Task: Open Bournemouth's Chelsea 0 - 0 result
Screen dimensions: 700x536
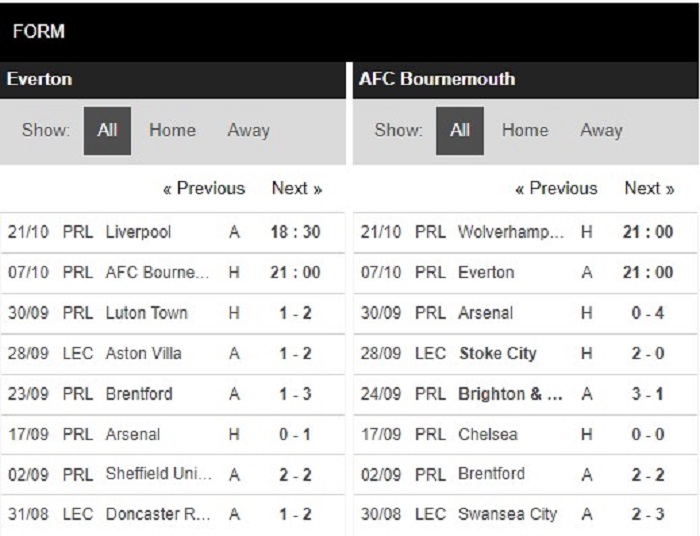Action: click(525, 434)
